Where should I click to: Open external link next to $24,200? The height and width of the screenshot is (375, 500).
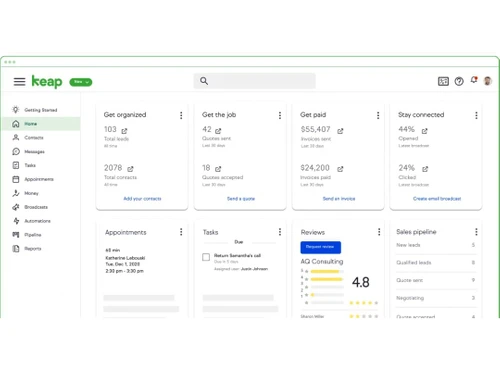(x=340, y=169)
